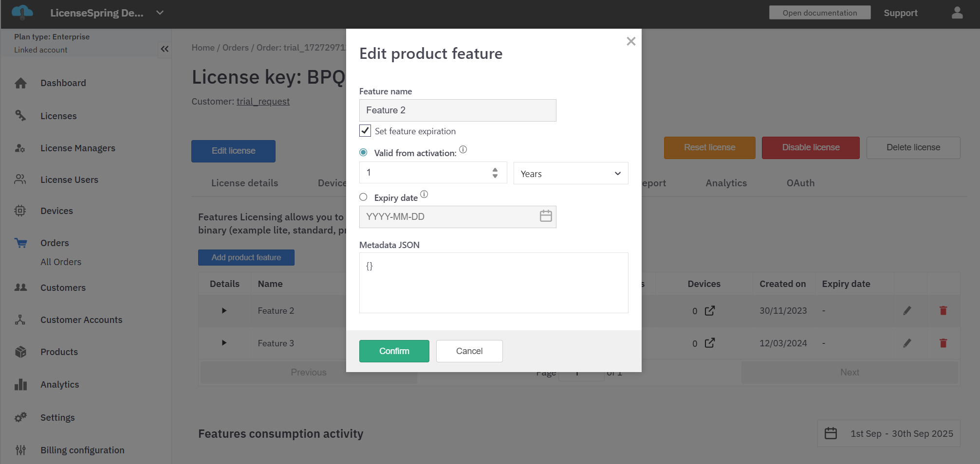
Task: Click the validity number stepper arrows
Action: click(495, 173)
